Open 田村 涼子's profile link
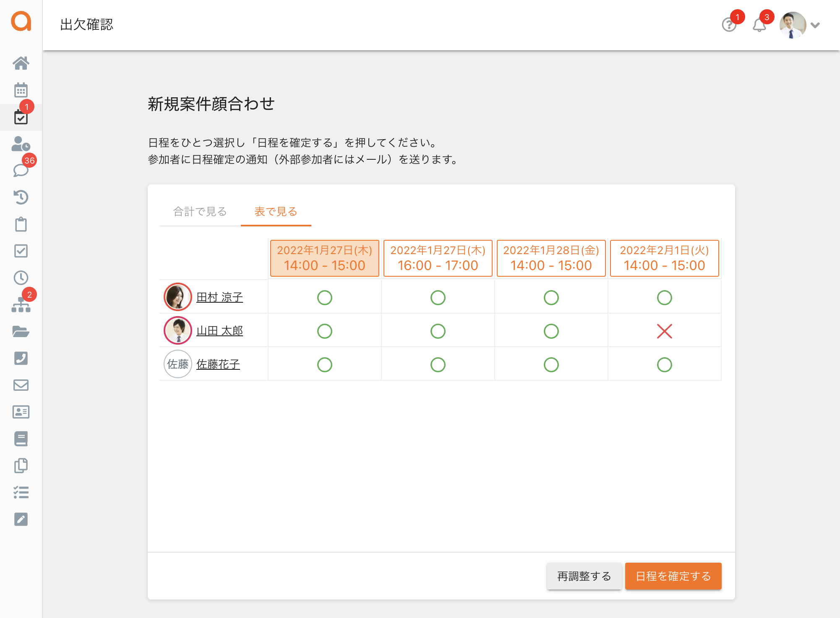The image size is (840, 618). point(220,297)
